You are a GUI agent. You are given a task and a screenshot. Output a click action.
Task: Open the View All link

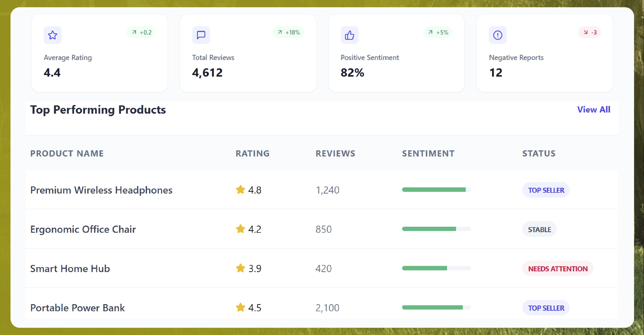[x=593, y=110]
